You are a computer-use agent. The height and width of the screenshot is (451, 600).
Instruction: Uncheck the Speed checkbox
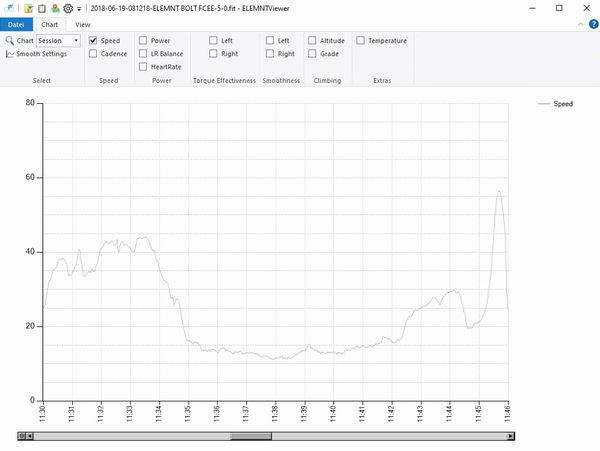(x=93, y=40)
